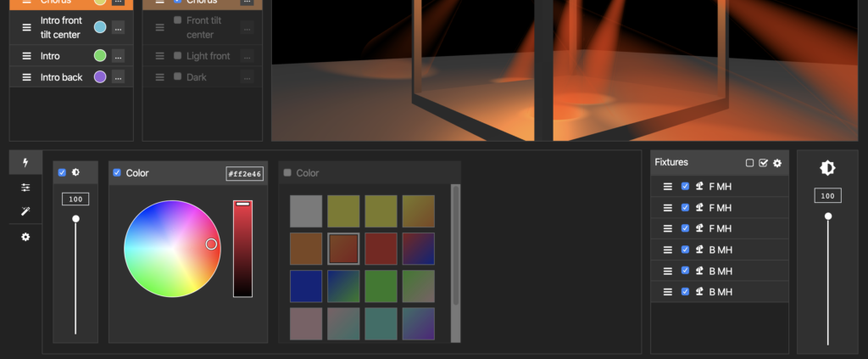Image resolution: width=868 pixels, height=359 pixels.
Task: Open the ... menu for Light front
Action: [247, 56]
